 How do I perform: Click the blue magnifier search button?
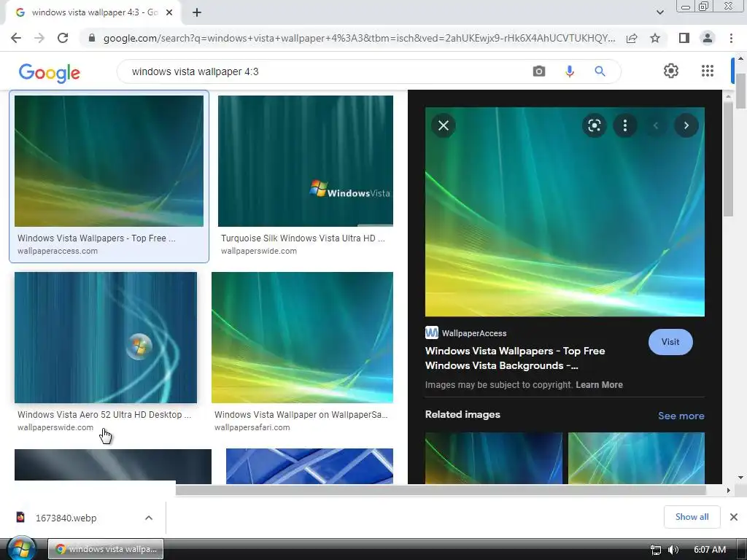coord(600,71)
